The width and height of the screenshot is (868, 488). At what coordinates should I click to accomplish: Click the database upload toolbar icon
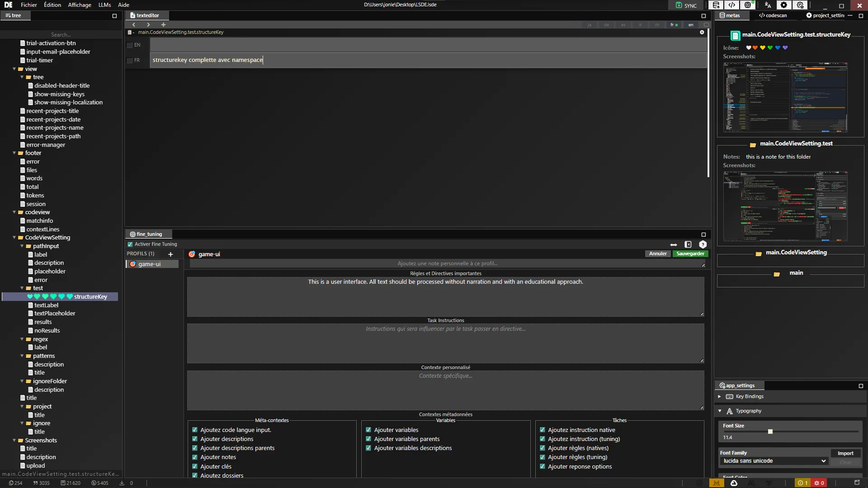tap(716, 5)
